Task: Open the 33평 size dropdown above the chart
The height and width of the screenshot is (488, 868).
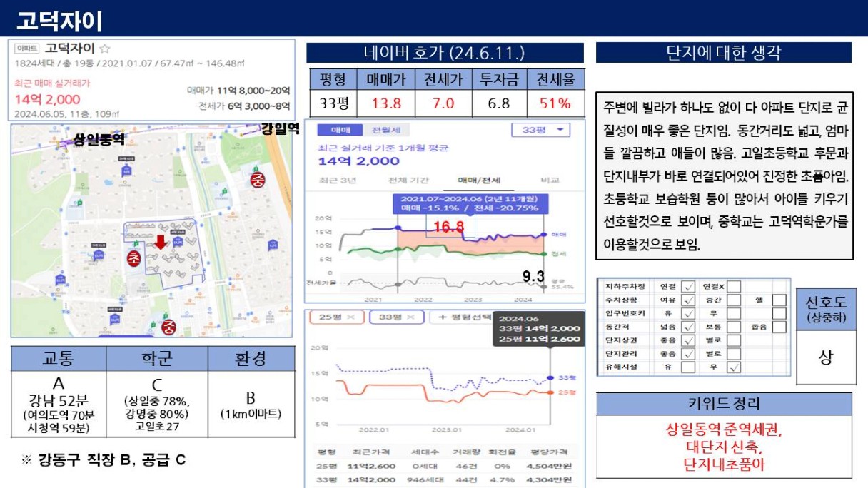Action: tap(541, 131)
